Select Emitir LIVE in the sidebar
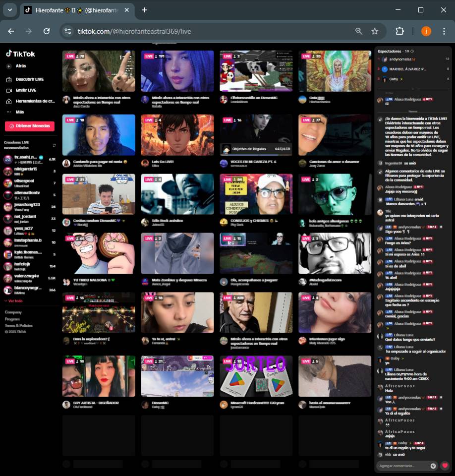This screenshot has width=455, height=476. click(x=25, y=90)
